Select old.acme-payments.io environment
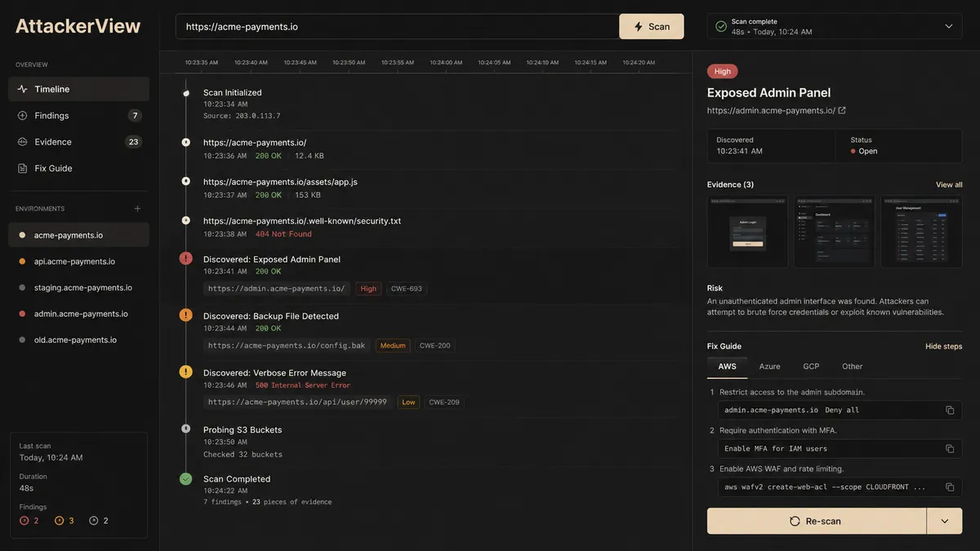This screenshot has width=980, height=551. click(x=78, y=340)
